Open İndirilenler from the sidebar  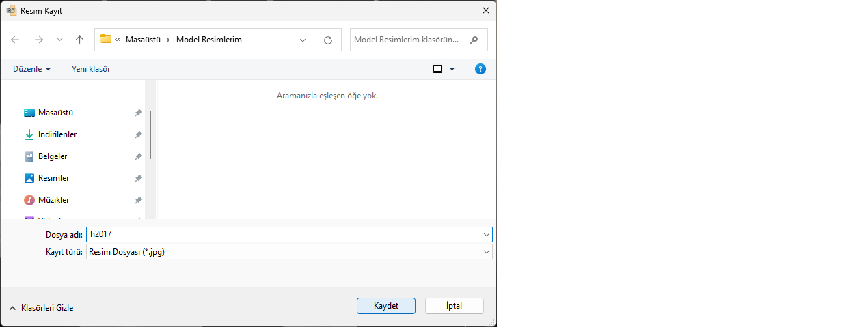coord(57,134)
